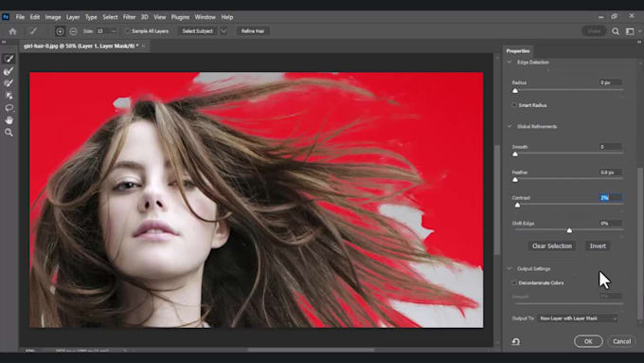The height and width of the screenshot is (363, 644).
Task: Click the Radius slider handle
Action: (x=515, y=90)
